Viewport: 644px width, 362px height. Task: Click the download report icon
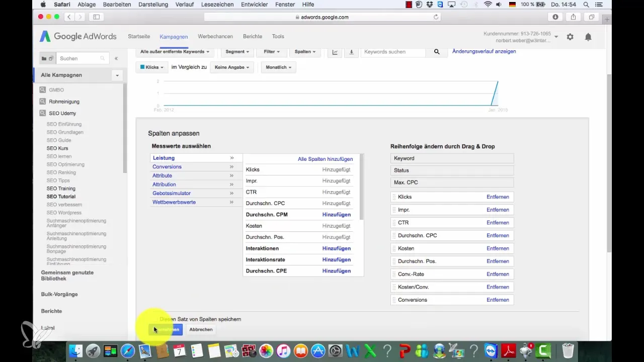pos(351,52)
